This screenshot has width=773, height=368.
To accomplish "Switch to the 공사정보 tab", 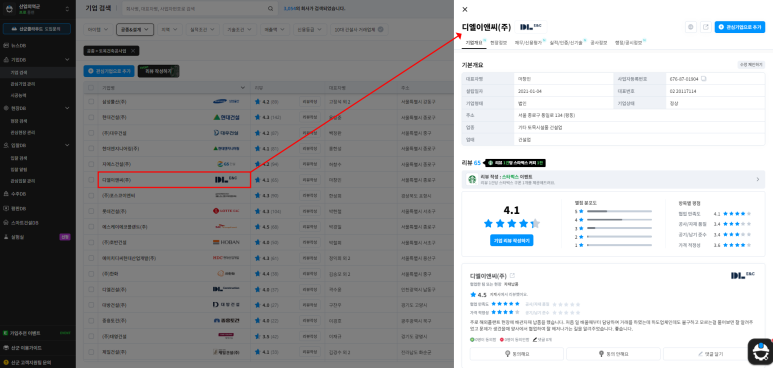I will (599, 43).
